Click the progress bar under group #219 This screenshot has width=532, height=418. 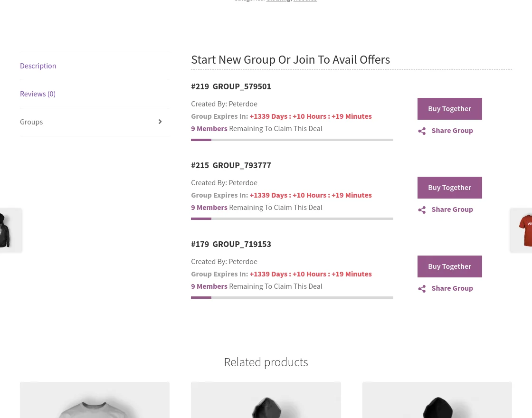click(x=292, y=139)
